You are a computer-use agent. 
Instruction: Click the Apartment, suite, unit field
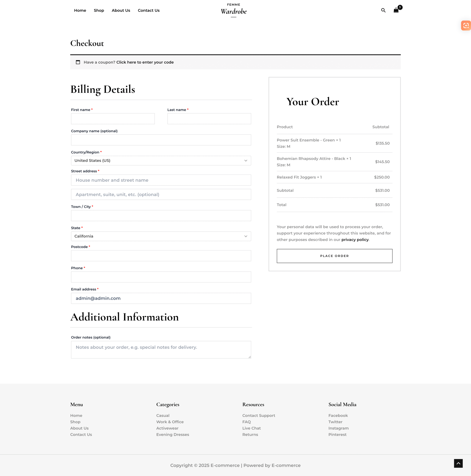(161, 194)
